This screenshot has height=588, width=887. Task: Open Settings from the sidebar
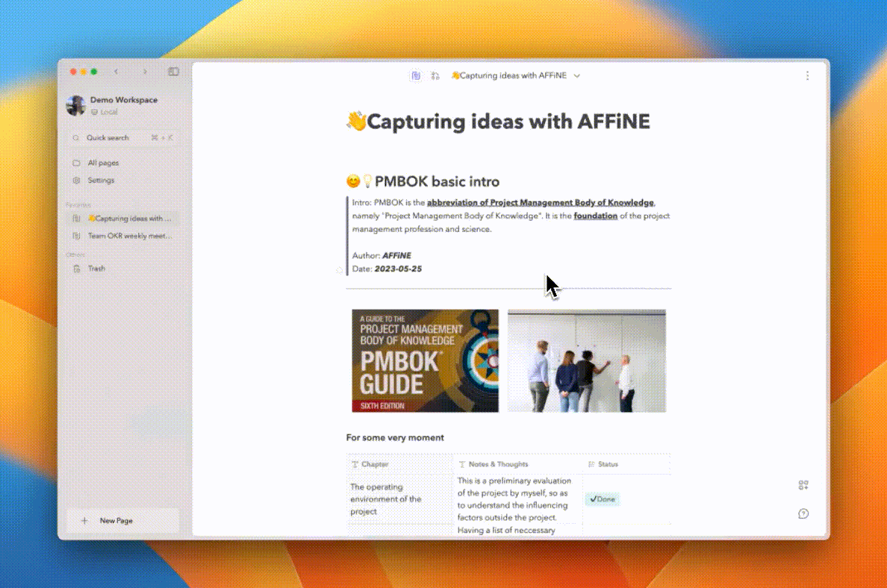click(122, 181)
